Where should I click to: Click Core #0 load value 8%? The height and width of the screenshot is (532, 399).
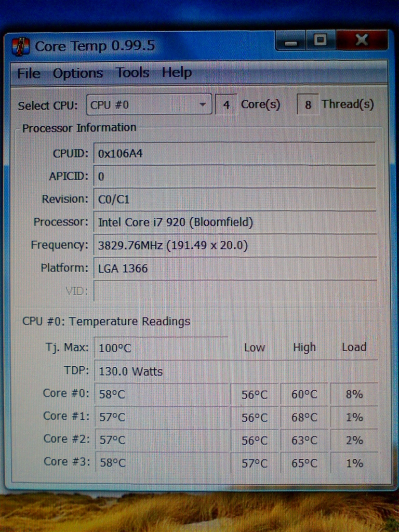354,394
